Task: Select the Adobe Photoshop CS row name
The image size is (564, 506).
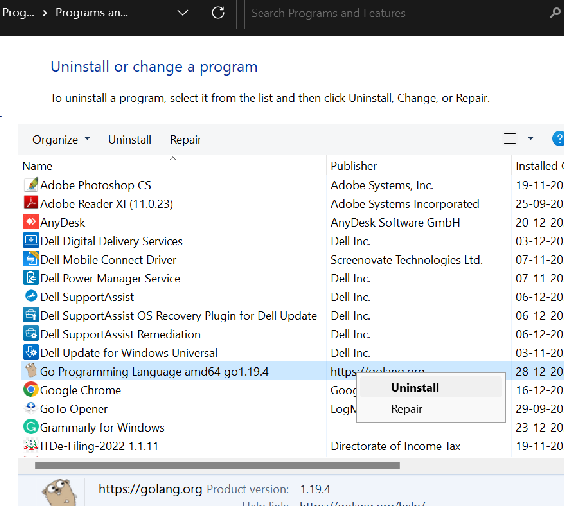Action: (x=96, y=185)
